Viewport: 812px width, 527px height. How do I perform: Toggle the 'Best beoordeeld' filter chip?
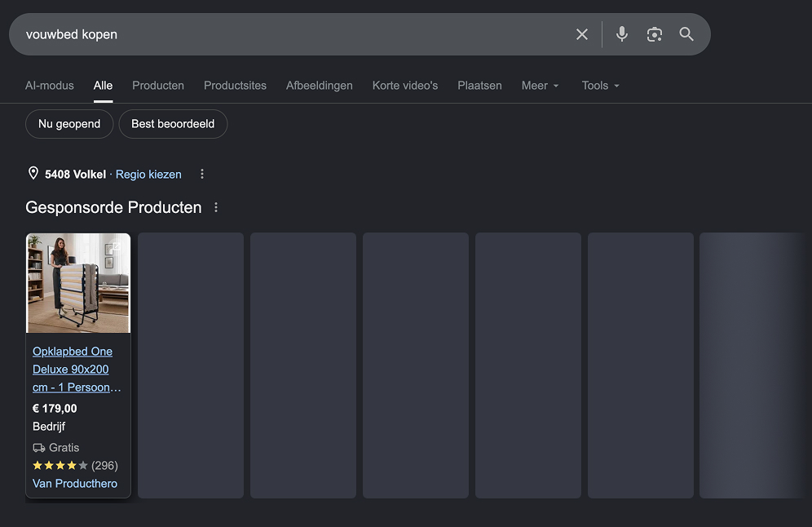(x=173, y=124)
